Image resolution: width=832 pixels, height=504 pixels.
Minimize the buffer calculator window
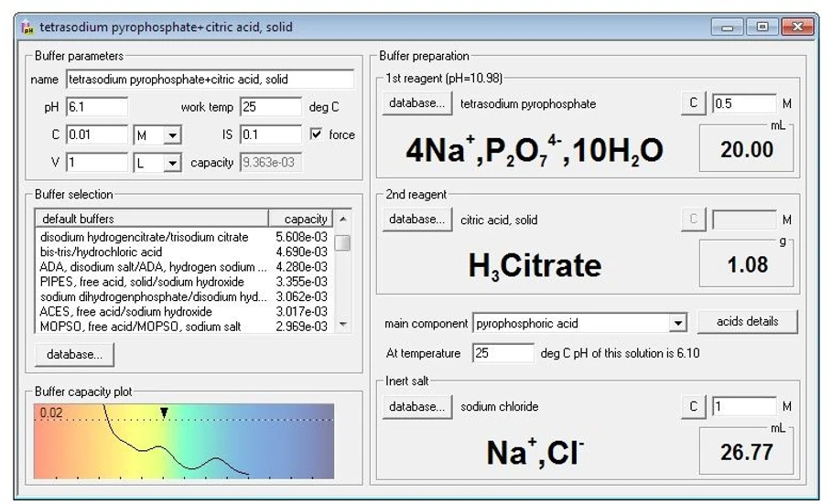727,27
